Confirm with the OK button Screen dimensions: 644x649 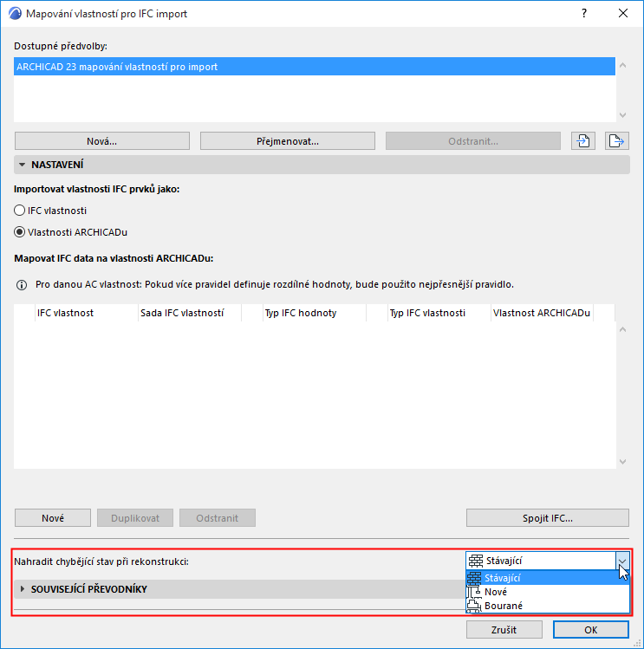(591, 630)
